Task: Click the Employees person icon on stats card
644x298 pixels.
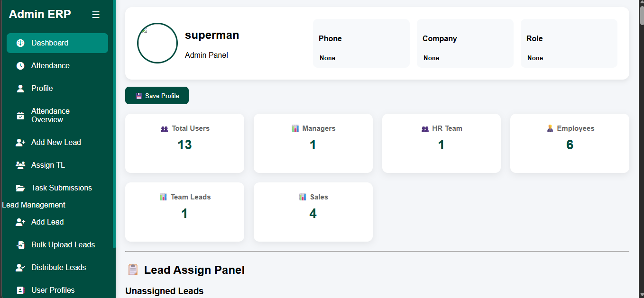Action: 550,128
